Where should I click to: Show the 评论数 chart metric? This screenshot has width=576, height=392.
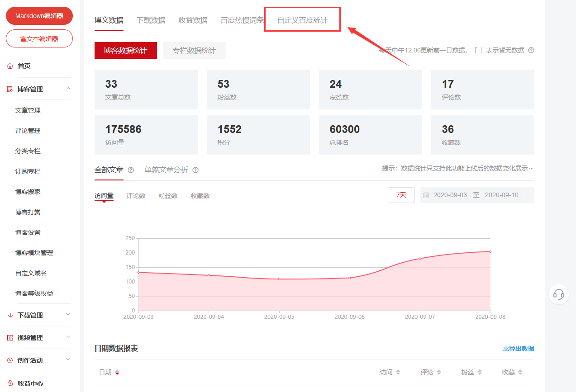click(x=136, y=196)
